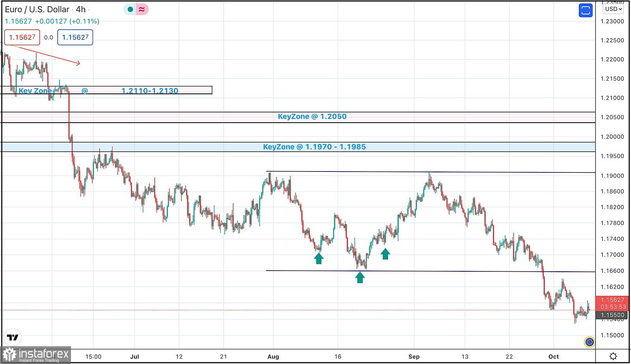Click the red sell price 1.15627 button
The width and height of the screenshot is (631, 364).
[x=22, y=37]
